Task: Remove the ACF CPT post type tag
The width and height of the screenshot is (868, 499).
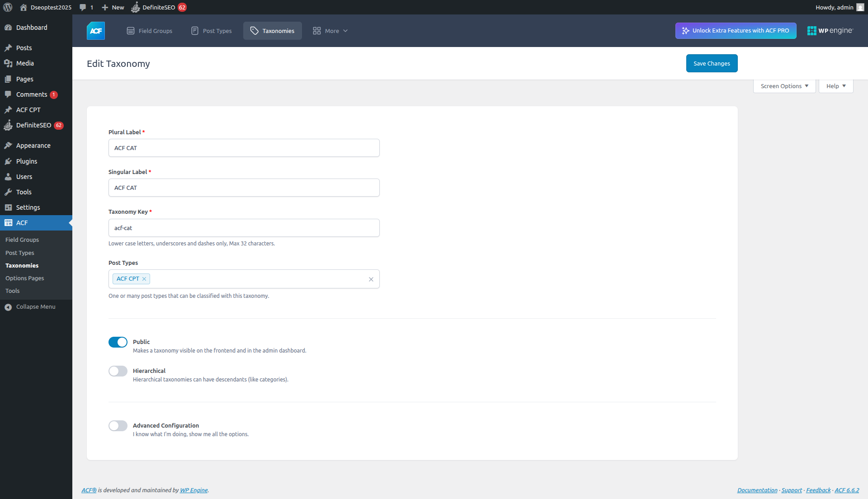Action: tap(144, 279)
